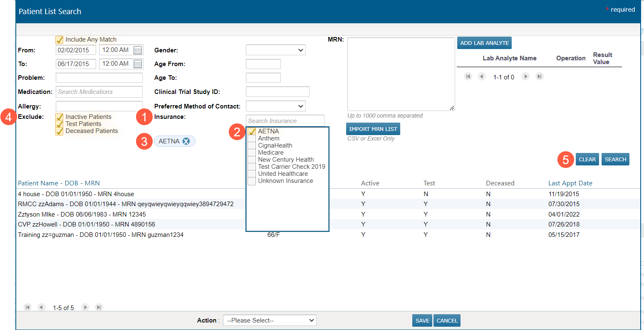Jump to last page of patient results
Viewport: 644px width, 330px height.
99,307
